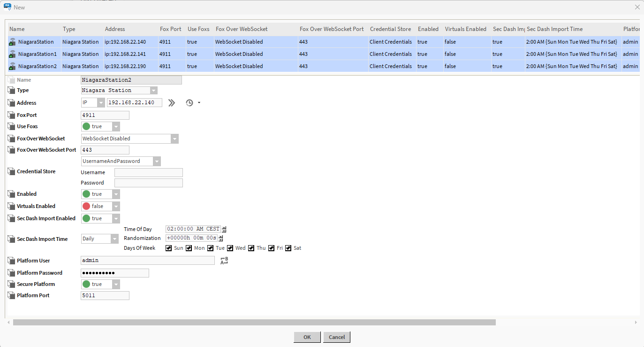Toggle the Wed day checkbox

[230, 248]
